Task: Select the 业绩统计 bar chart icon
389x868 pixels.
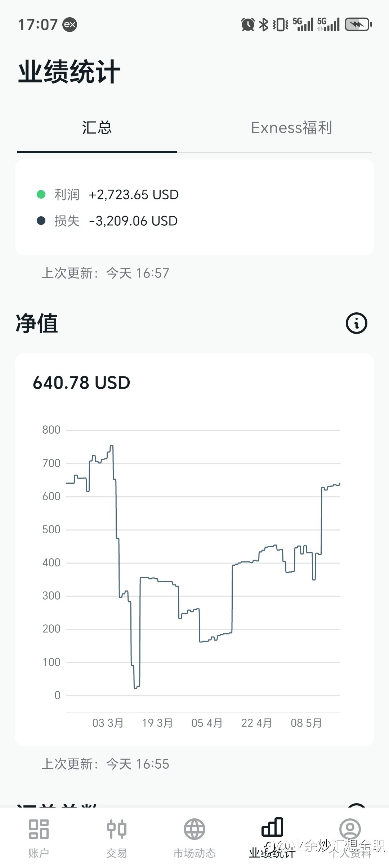Action: tap(272, 827)
